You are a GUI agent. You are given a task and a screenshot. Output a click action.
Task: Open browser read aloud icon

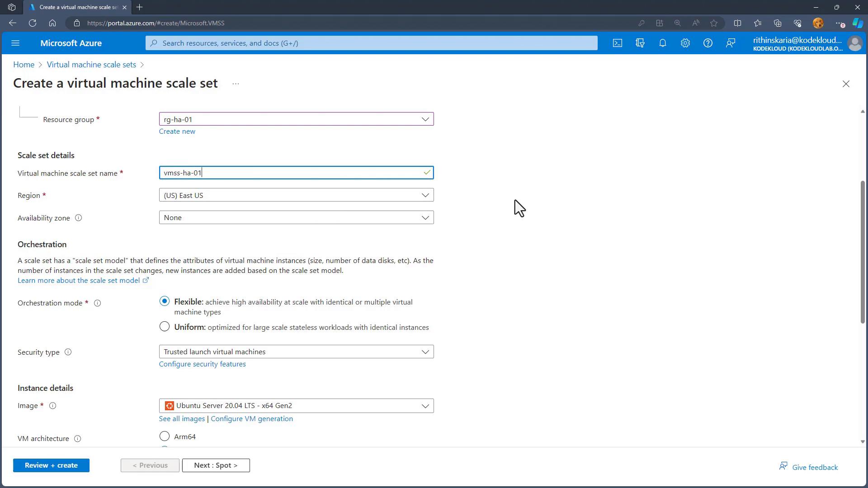click(x=696, y=23)
